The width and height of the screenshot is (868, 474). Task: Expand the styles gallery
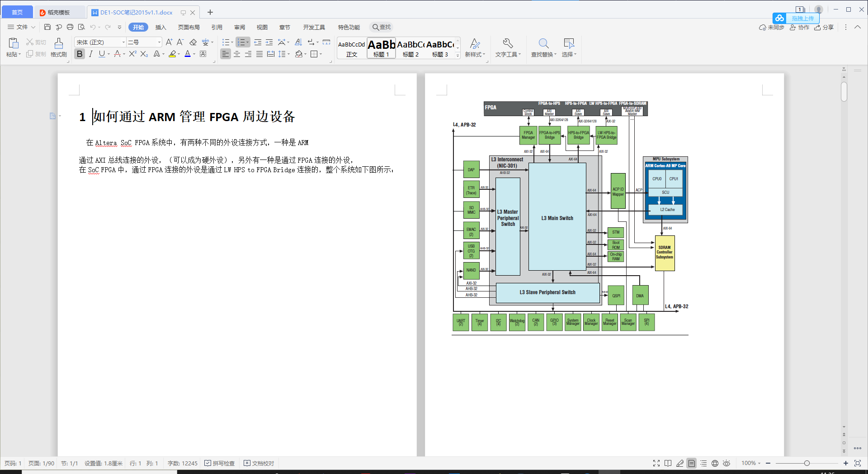tap(458, 55)
